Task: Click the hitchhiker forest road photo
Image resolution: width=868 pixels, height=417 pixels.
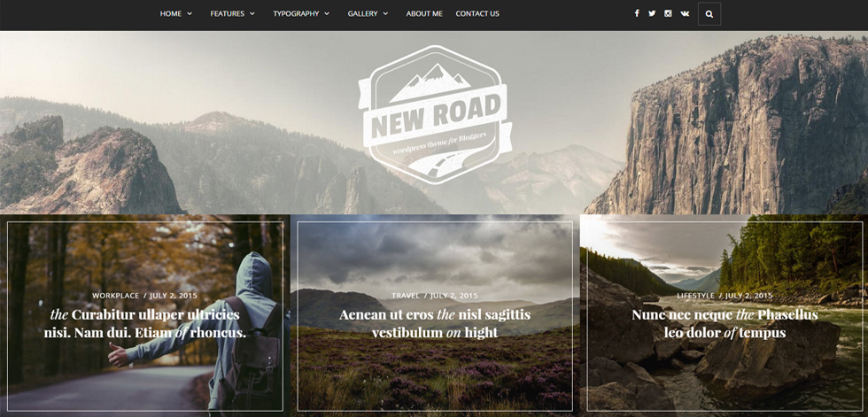Action: coord(145,316)
